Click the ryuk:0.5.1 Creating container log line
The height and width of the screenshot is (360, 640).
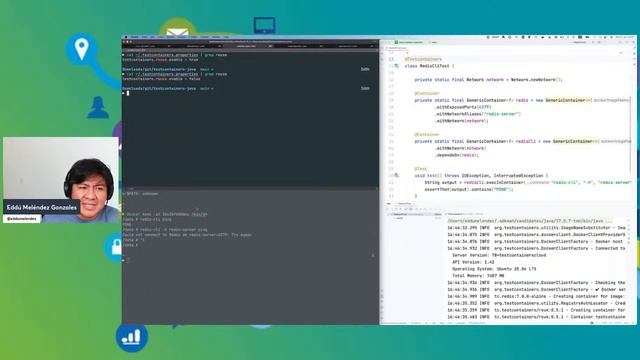pyautogui.click(x=536, y=310)
